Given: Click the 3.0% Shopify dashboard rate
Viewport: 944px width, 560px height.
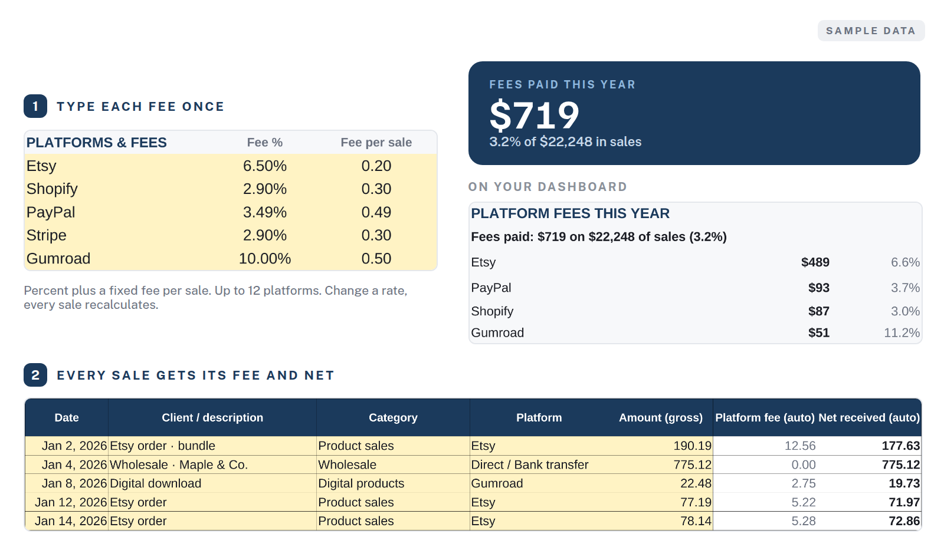Looking at the screenshot, I should point(906,311).
